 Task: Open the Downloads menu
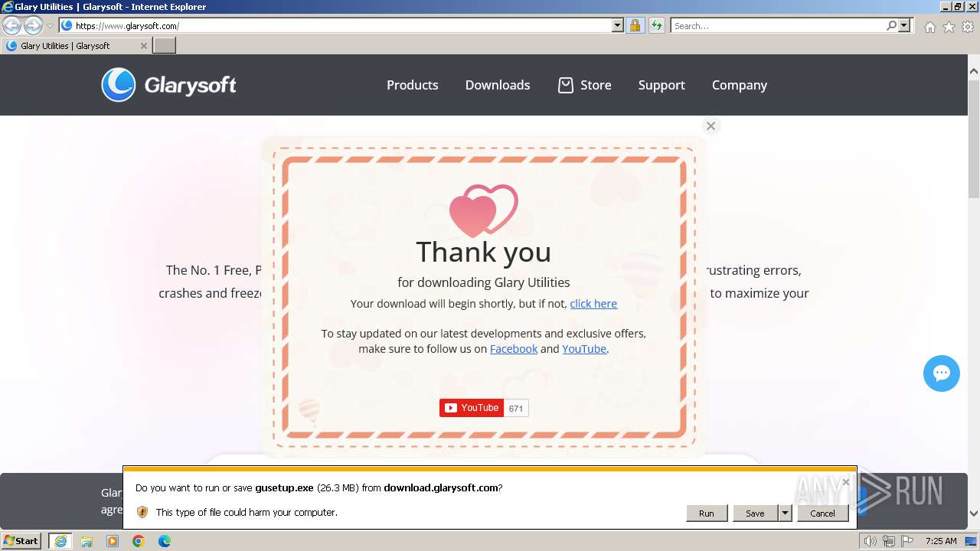pyautogui.click(x=498, y=85)
